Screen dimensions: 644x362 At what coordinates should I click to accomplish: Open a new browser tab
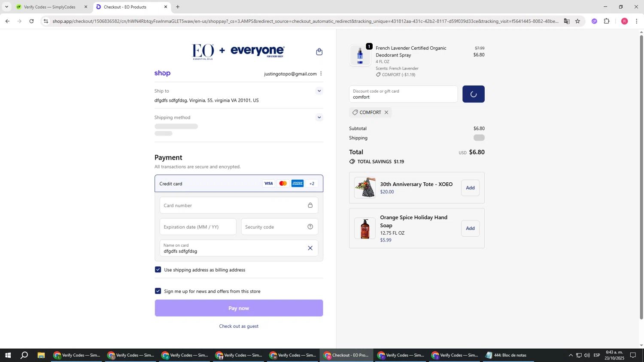(x=178, y=7)
